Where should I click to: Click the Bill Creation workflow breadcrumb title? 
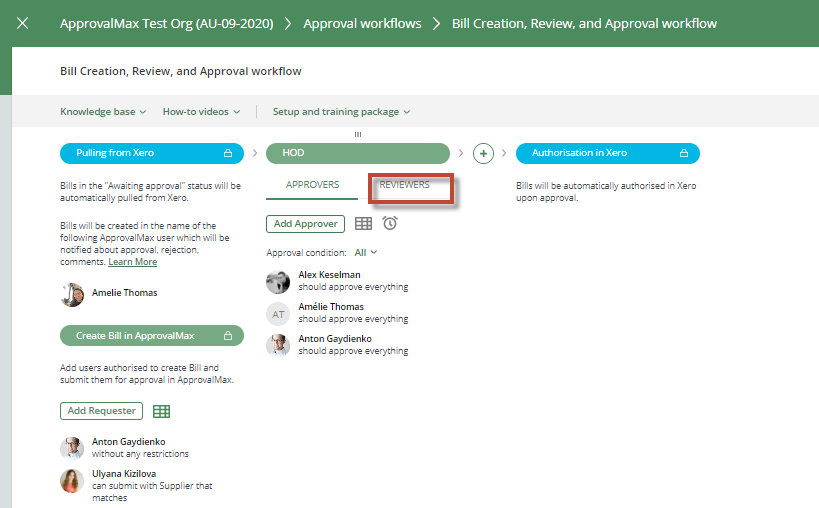(x=584, y=23)
